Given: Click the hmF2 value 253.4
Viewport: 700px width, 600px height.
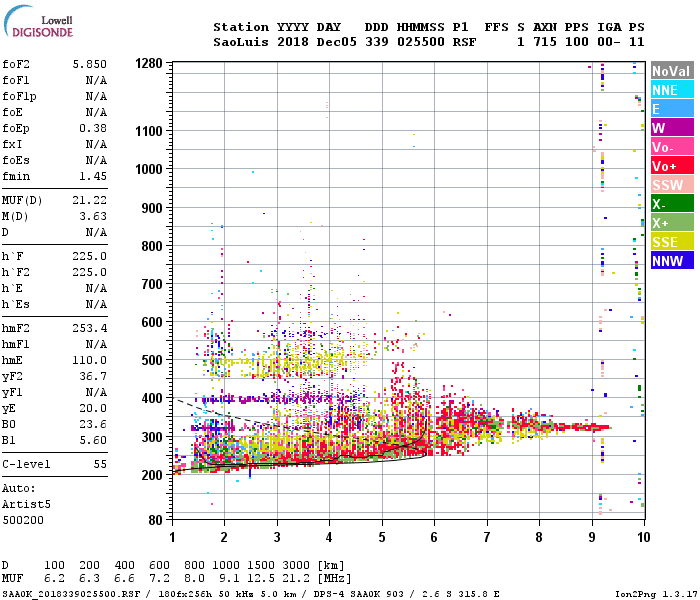Looking at the screenshot, I should click(90, 329).
